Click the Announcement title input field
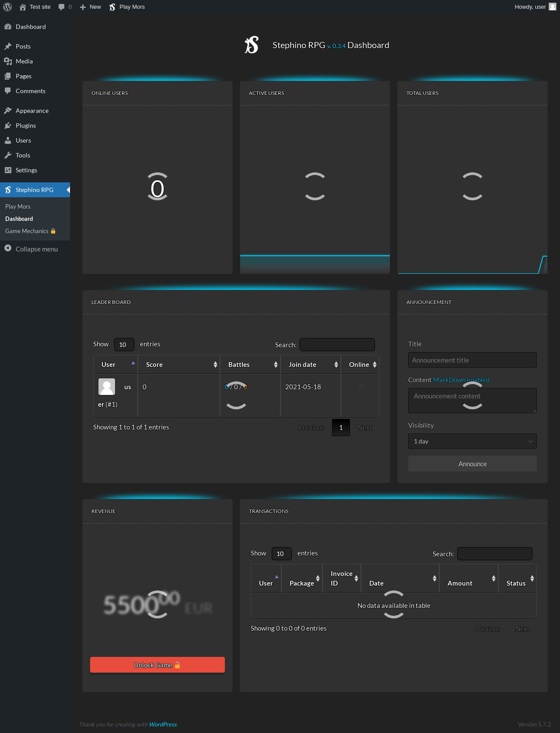The height and width of the screenshot is (733, 560). [472, 360]
